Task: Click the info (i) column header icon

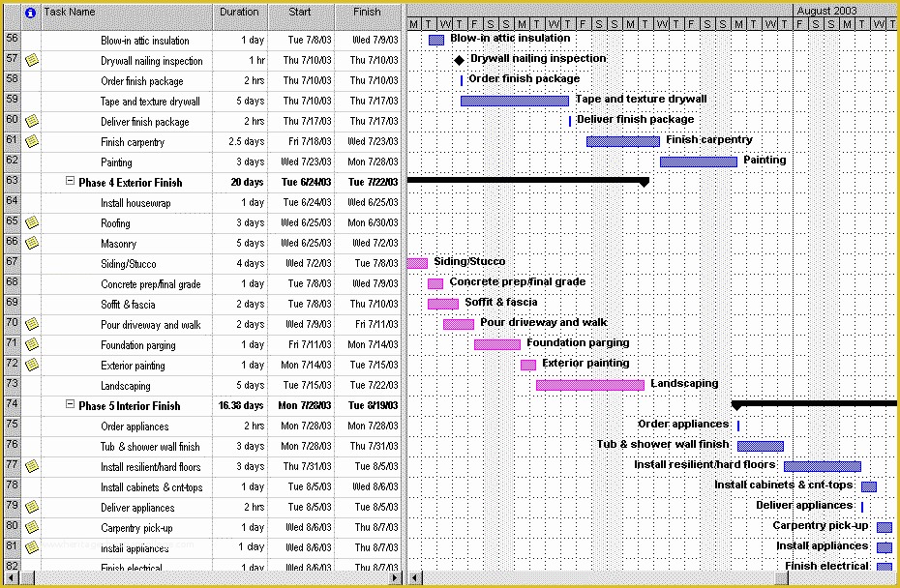Action: click(x=29, y=12)
